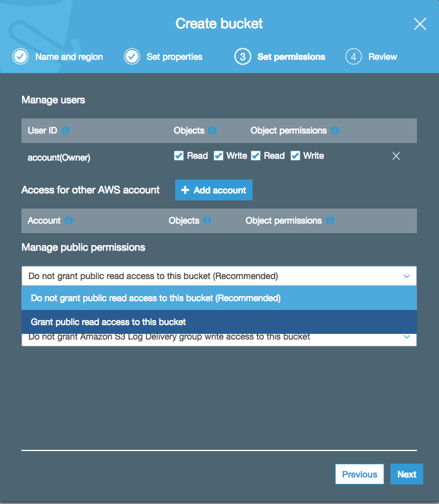Viewport: 439px width, 504px height.
Task: Click account(Owner) text
Action: (59, 157)
